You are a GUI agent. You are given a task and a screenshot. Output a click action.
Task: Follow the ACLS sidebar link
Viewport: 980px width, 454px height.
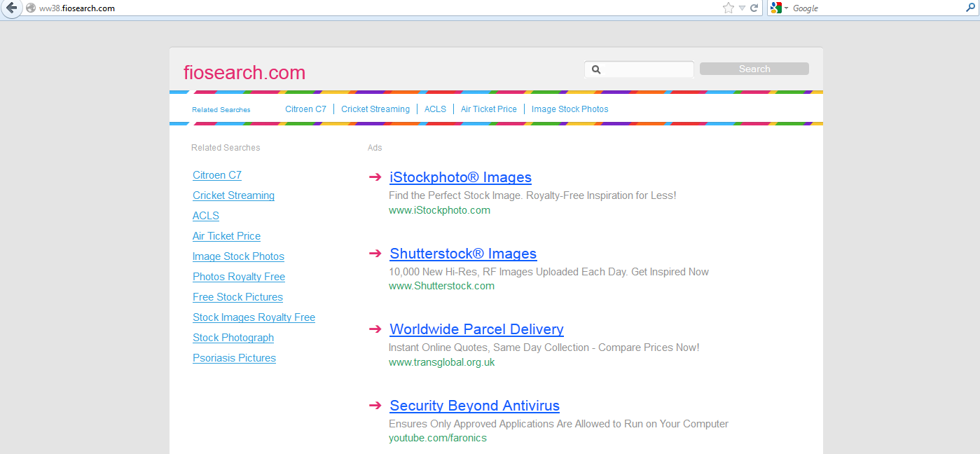(206, 216)
